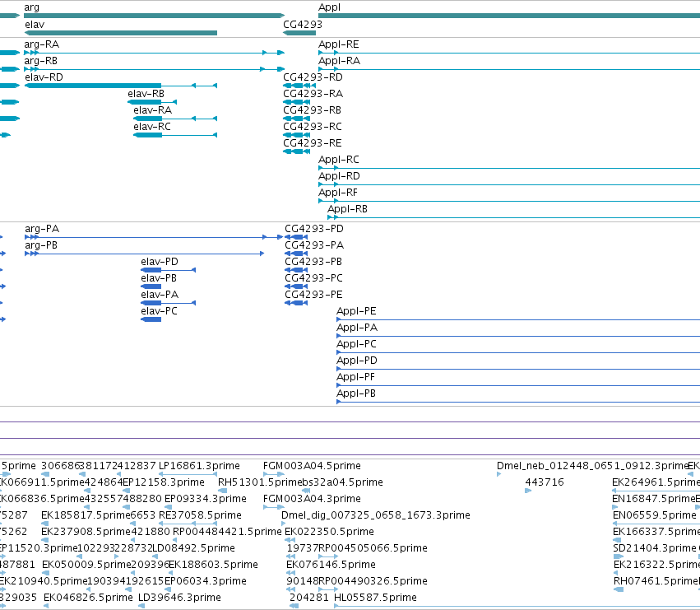Highlight the Appl-RC transcript
Viewport: 700px width, 610px height.
[x=339, y=160]
